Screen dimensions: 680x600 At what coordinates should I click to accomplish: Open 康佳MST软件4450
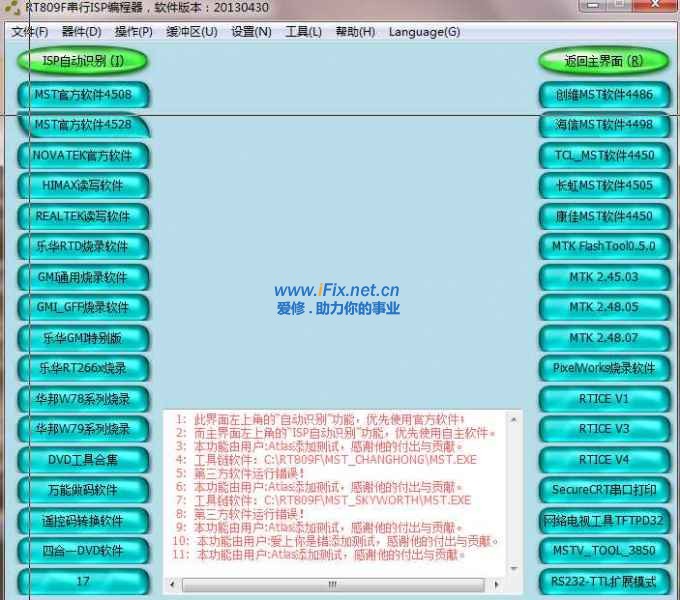point(604,216)
